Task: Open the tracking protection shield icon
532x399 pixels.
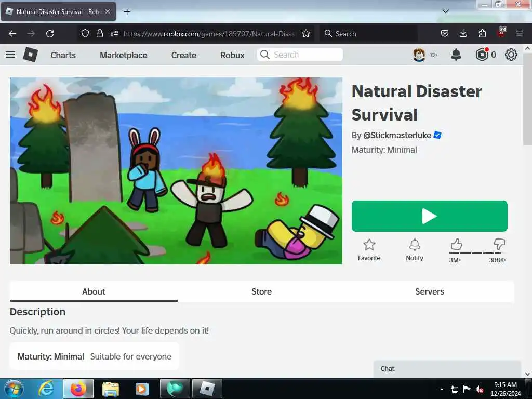Action: (x=85, y=33)
